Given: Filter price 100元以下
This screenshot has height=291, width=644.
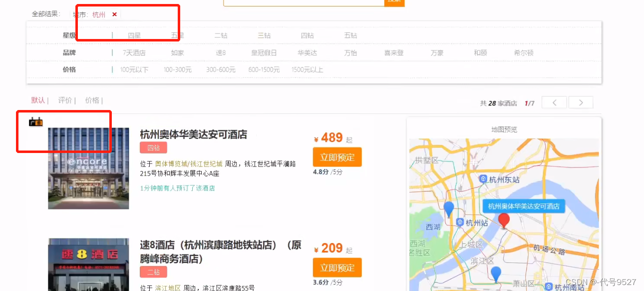Looking at the screenshot, I should click(x=134, y=69).
